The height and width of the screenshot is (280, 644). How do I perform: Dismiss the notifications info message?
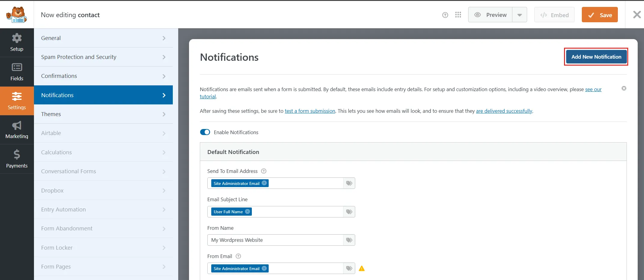tap(624, 88)
